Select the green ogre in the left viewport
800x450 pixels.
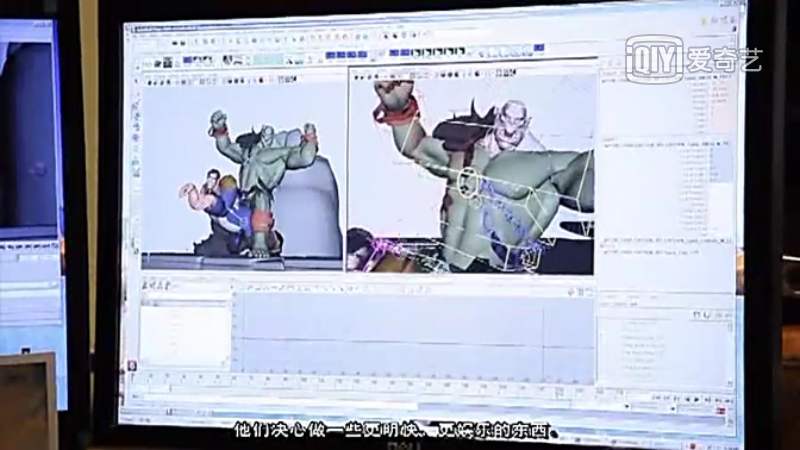[x=263, y=173]
